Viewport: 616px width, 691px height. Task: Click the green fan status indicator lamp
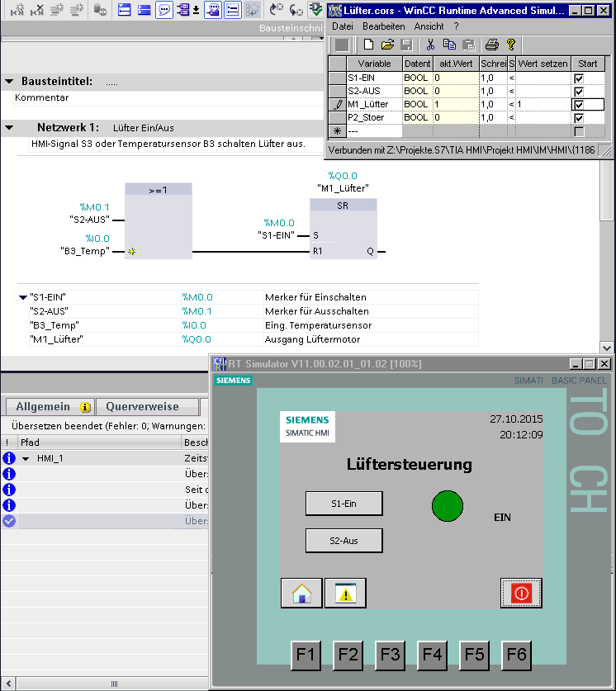point(448,506)
